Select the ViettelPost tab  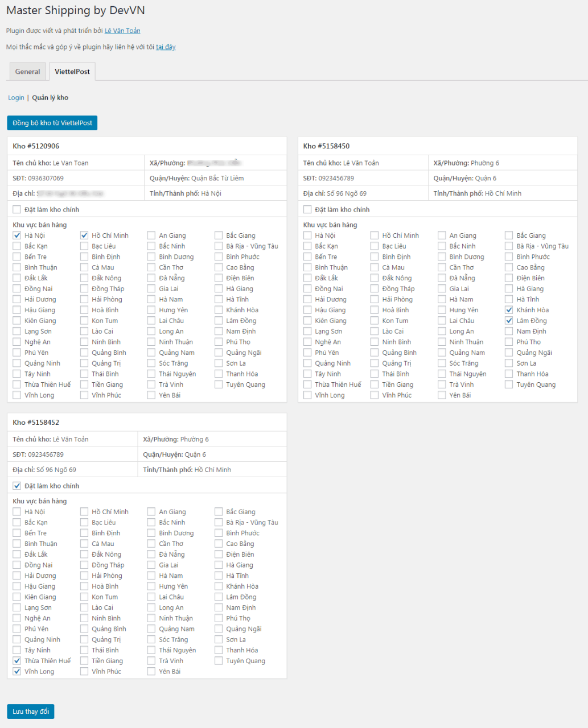pos(72,72)
